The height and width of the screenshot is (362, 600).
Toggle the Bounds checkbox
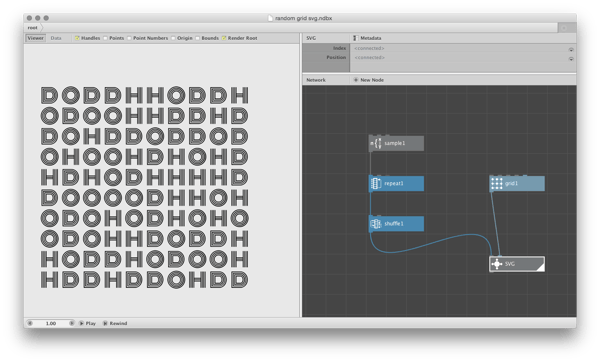(x=197, y=38)
